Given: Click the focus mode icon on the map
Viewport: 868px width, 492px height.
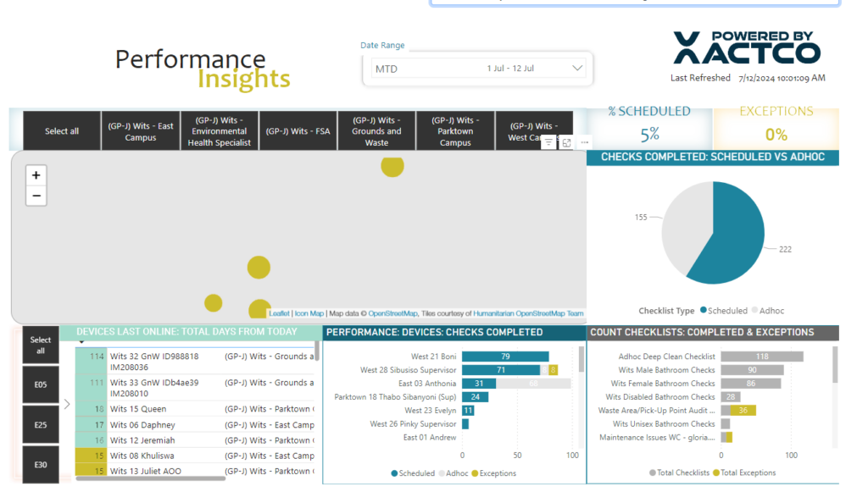Looking at the screenshot, I should (x=566, y=142).
